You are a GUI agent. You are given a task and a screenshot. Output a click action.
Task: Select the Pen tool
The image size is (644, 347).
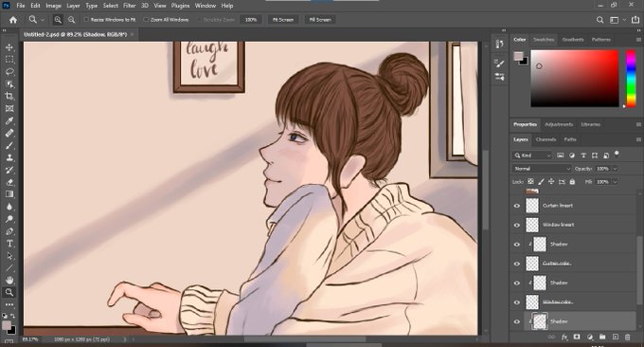tap(9, 231)
